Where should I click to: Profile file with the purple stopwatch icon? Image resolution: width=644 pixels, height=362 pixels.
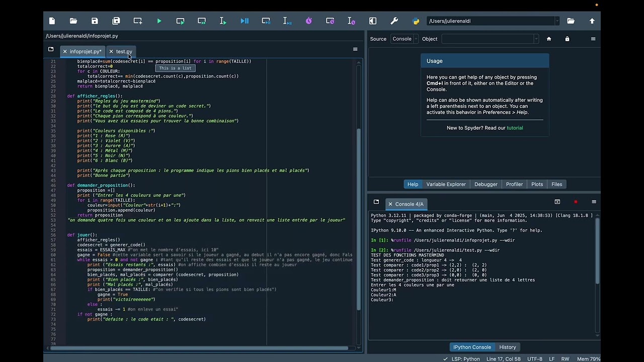coord(309,21)
